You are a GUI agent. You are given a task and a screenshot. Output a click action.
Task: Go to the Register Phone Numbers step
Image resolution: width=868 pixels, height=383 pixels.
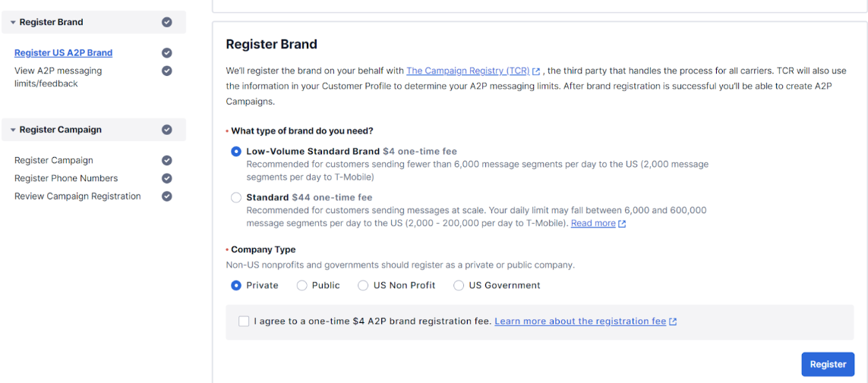[66, 178]
